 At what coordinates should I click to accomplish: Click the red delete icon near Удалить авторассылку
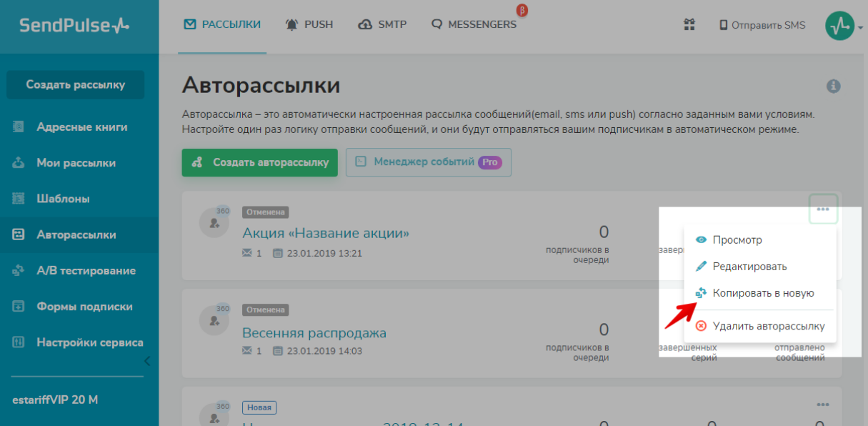(701, 325)
